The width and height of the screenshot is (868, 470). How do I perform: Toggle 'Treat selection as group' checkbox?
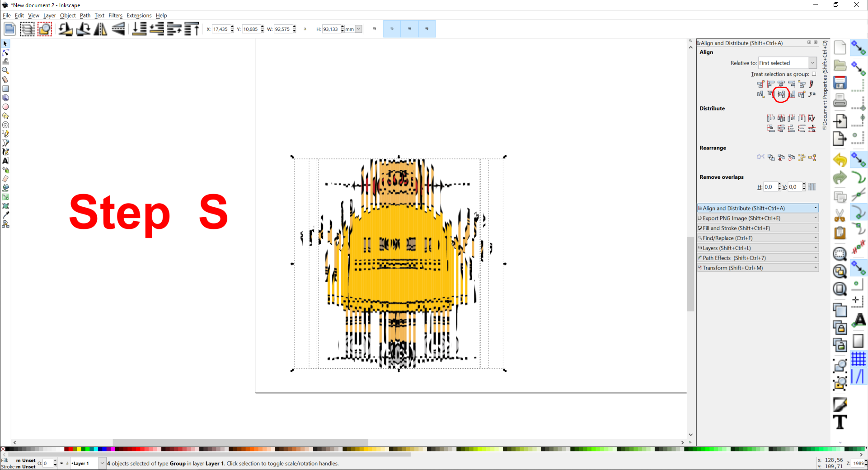[x=814, y=74]
